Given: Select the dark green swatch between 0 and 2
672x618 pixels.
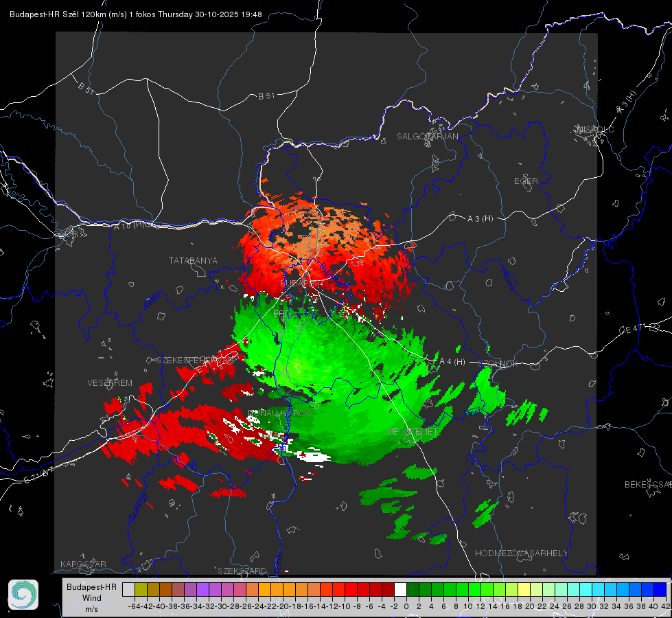Looking at the screenshot, I should [x=413, y=589].
